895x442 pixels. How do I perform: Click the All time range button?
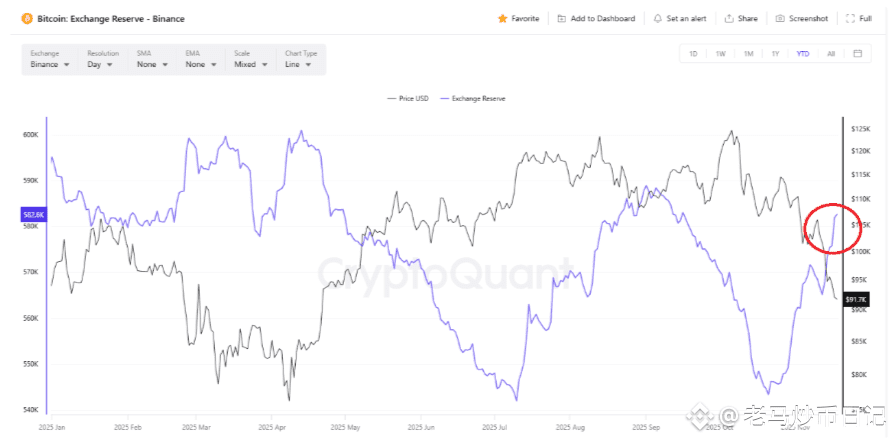point(831,53)
